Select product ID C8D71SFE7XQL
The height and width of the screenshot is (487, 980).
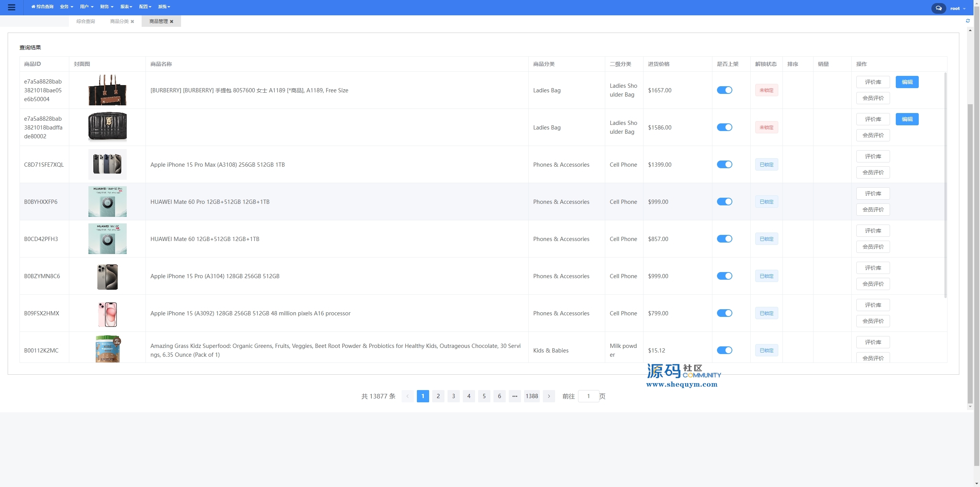[44, 165]
